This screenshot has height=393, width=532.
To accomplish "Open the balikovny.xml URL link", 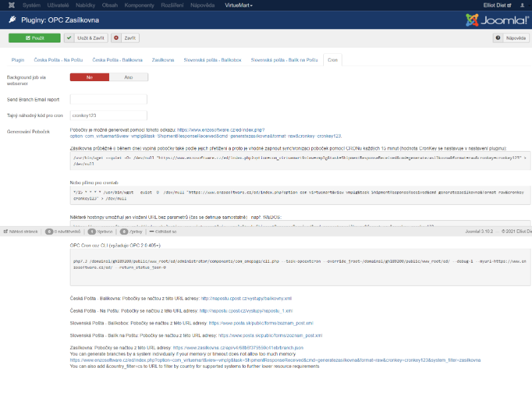I will [x=246, y=299].
